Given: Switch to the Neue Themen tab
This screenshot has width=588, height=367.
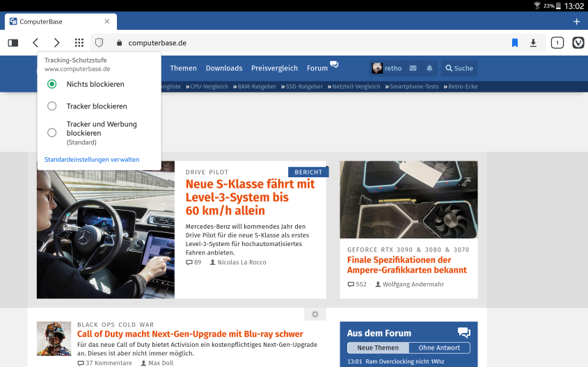Looking at the screenshot, I should click(378, 348).
